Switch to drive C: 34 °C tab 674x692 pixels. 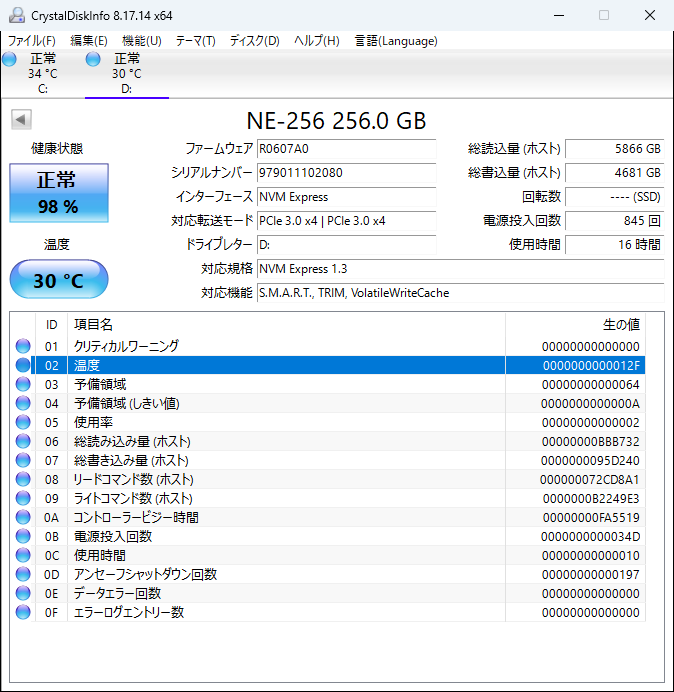(42, 73)
